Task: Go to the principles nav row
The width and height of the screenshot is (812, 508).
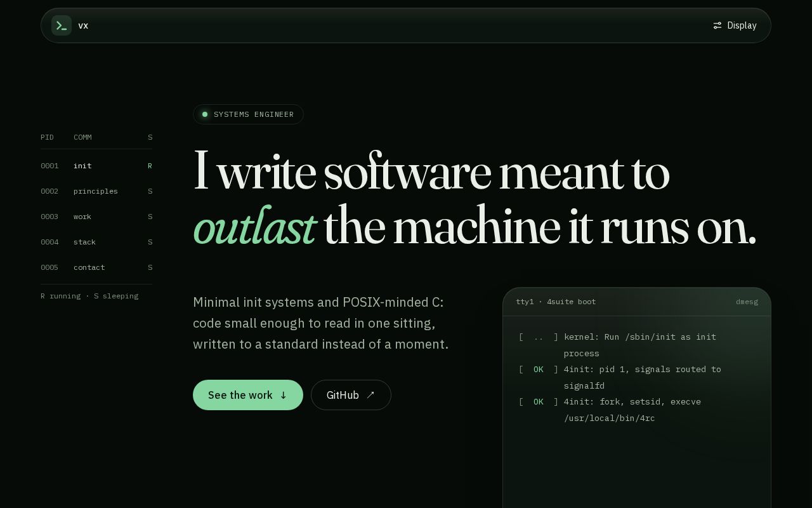Action: pyautogui.click(x=96, y=191)
